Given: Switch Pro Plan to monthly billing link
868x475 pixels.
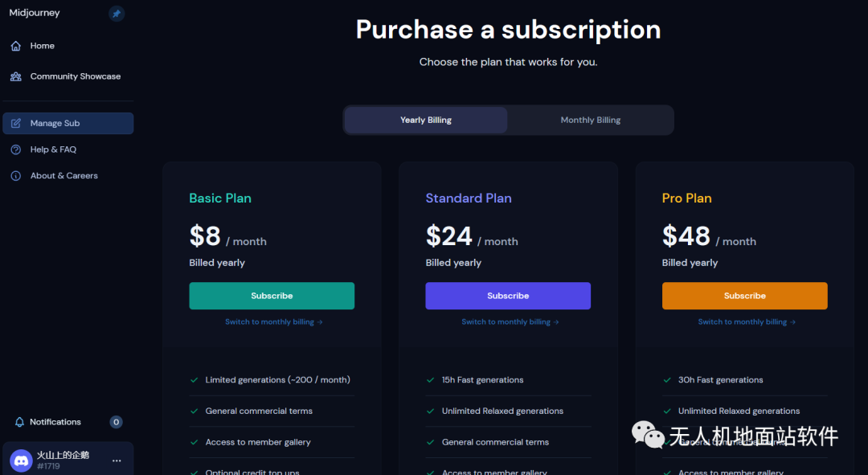Looking at the screenshot, I should [746, 322].
